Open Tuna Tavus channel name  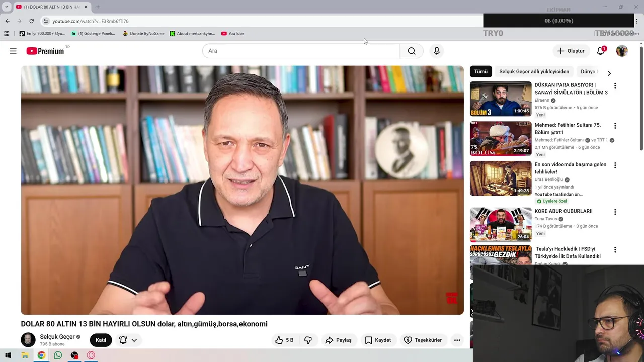tap(546, 219)
